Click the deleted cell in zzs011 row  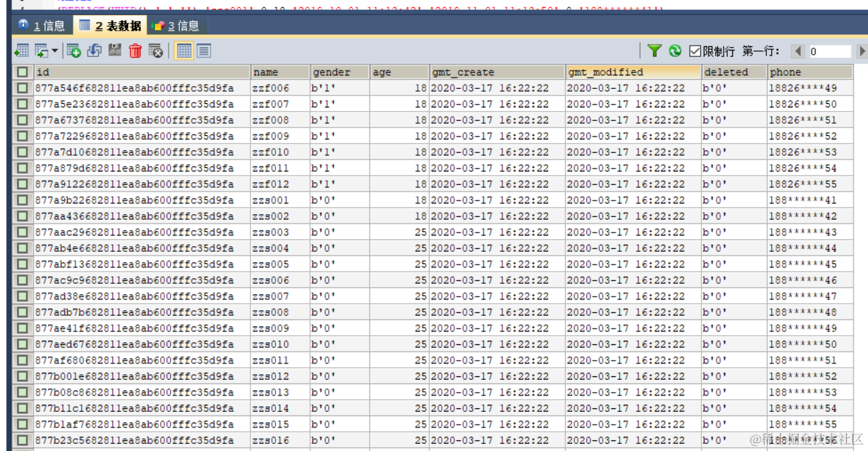click(734, 360)
